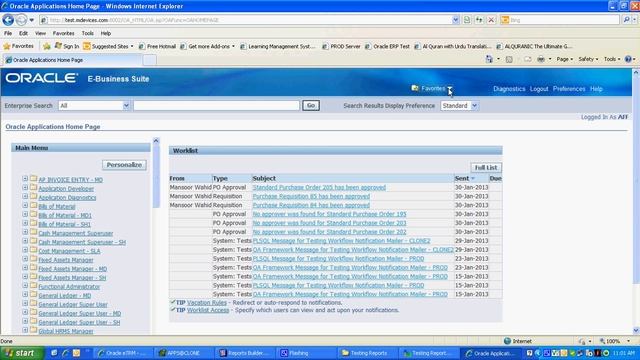
Task: Open Purchase Requisition 85 approved notification
Action: point(311,196)
